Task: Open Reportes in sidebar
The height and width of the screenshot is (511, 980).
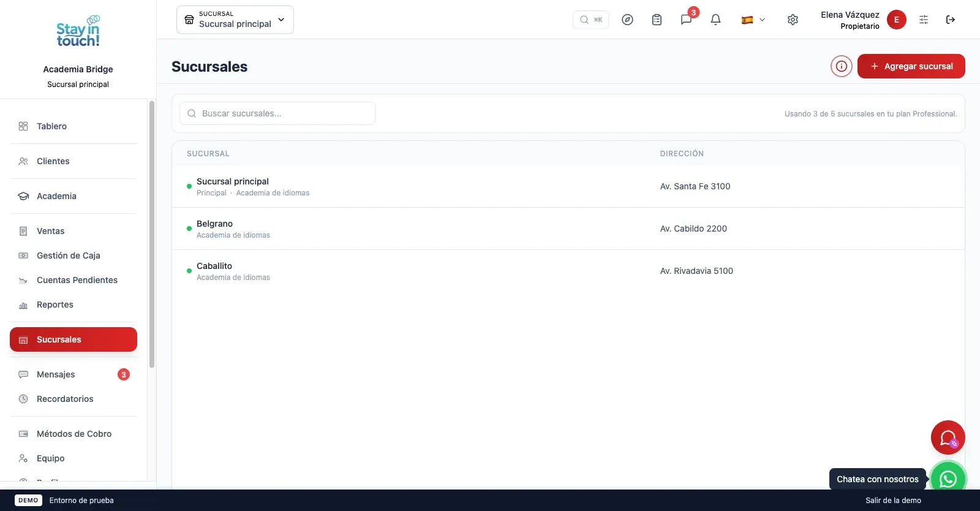Action: [73, 305]
